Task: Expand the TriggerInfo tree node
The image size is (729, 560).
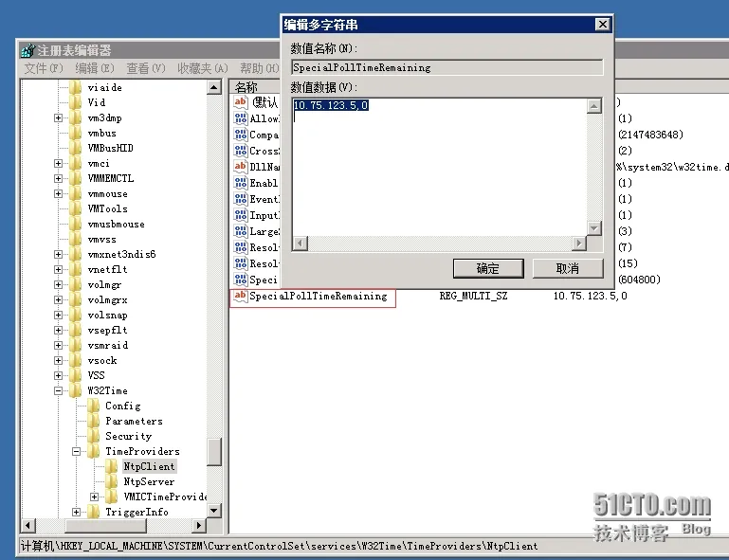Action: click(x=76, y=512)
